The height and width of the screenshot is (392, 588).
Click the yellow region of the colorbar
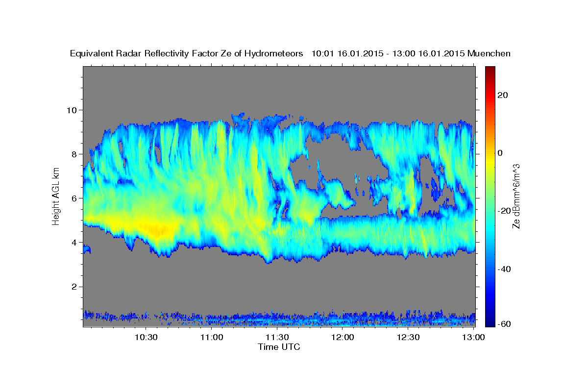tap(490, 162)
